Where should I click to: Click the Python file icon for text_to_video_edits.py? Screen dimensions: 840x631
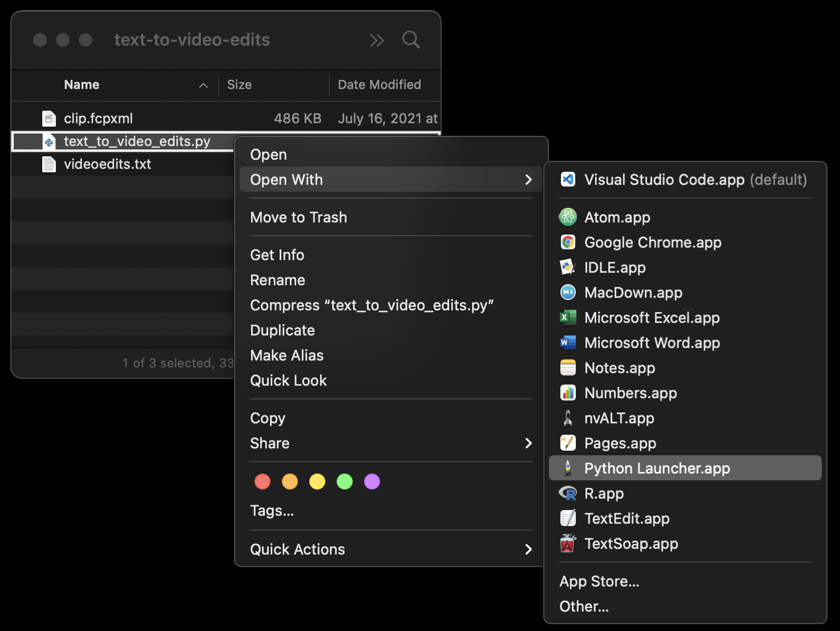50,141
